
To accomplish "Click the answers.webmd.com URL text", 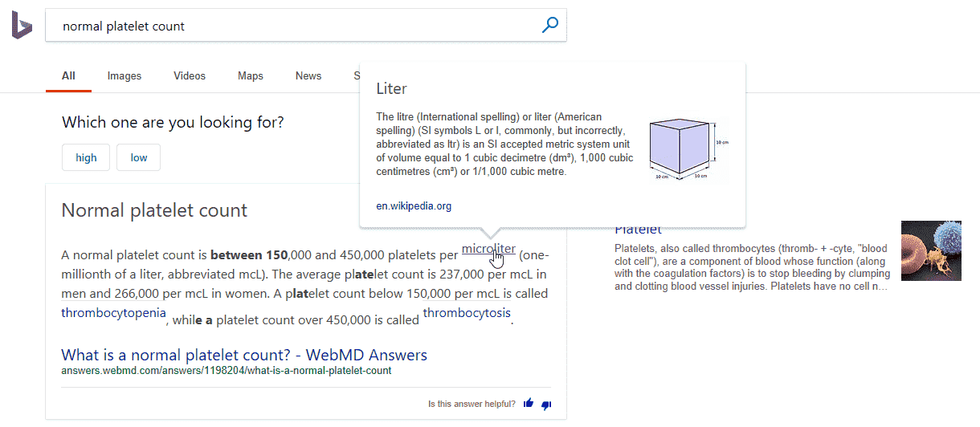I will pyautogui.click(x=227, y=371).
